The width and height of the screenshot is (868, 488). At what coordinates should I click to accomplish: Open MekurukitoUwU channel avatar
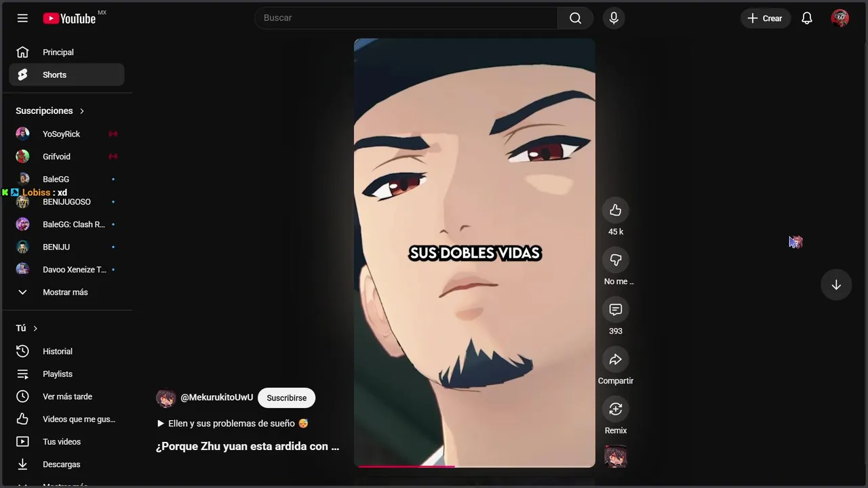[165, 398]
